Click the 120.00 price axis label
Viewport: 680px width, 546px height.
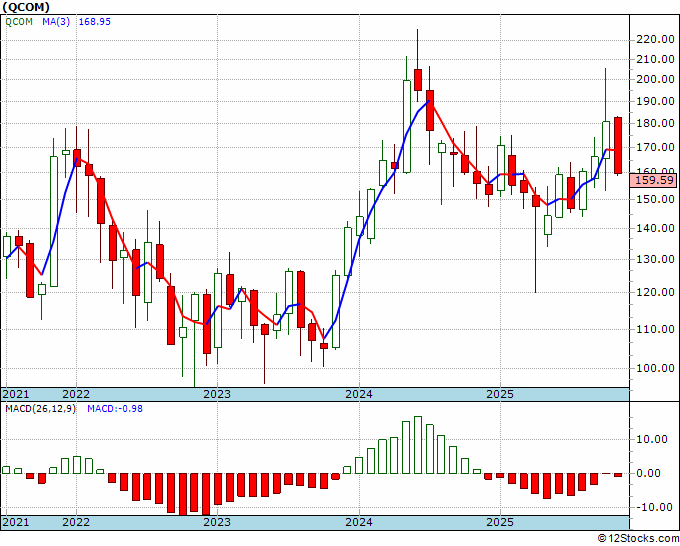655,292
